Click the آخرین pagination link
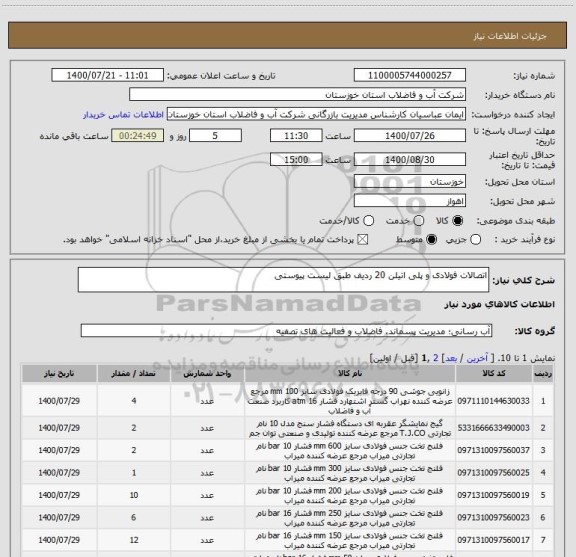Image resolution: width=576 pixels, height=557 pixels. [477, 358]
